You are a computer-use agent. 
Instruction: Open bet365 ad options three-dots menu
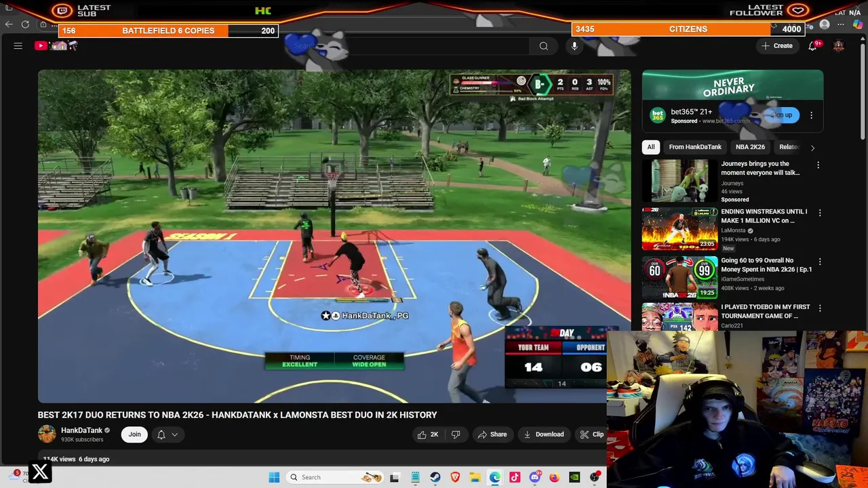[x=811, y=115]
